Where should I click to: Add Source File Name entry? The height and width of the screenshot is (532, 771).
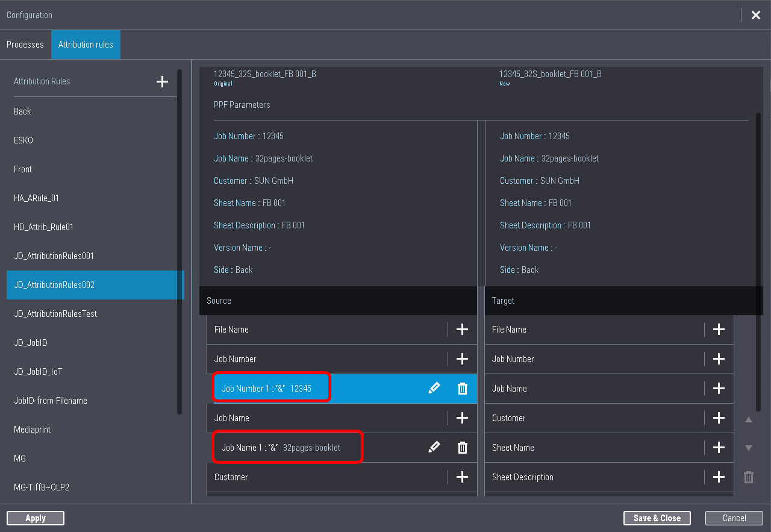click(462, 330)
